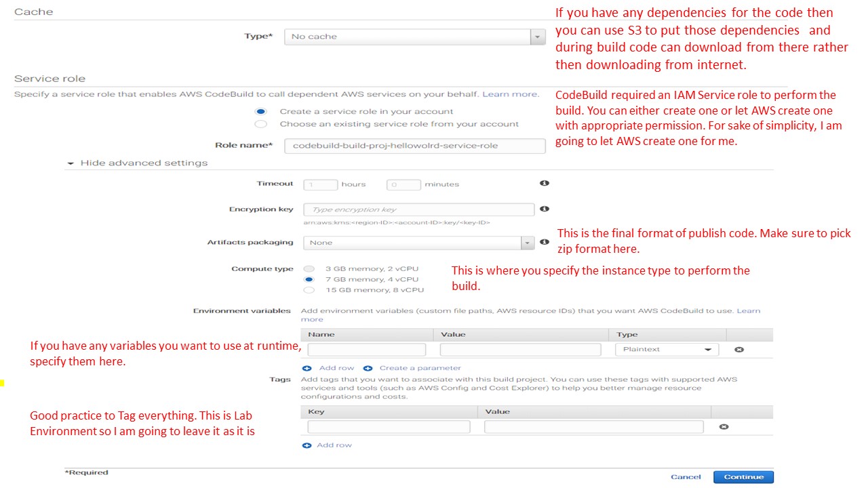Click the info icon next to Timeout
The image size is (868, 488).
pyautogui.click(x=544, y=184)
